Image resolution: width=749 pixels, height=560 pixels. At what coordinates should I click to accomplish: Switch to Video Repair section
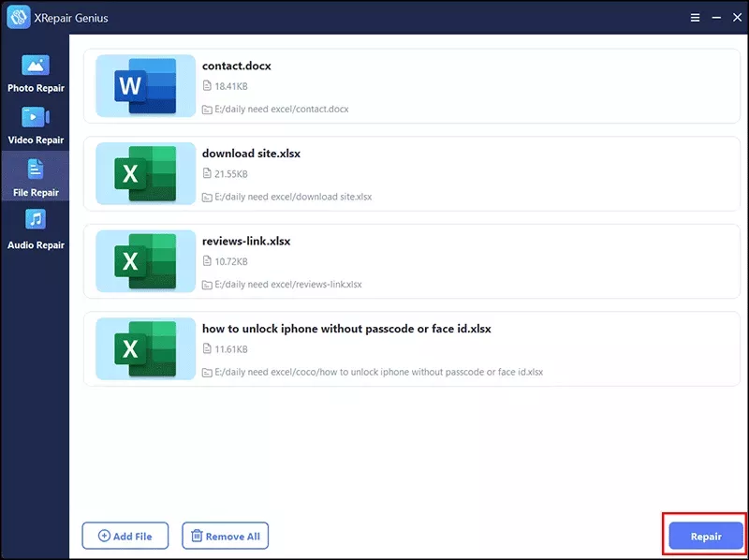tap(36, 126)
